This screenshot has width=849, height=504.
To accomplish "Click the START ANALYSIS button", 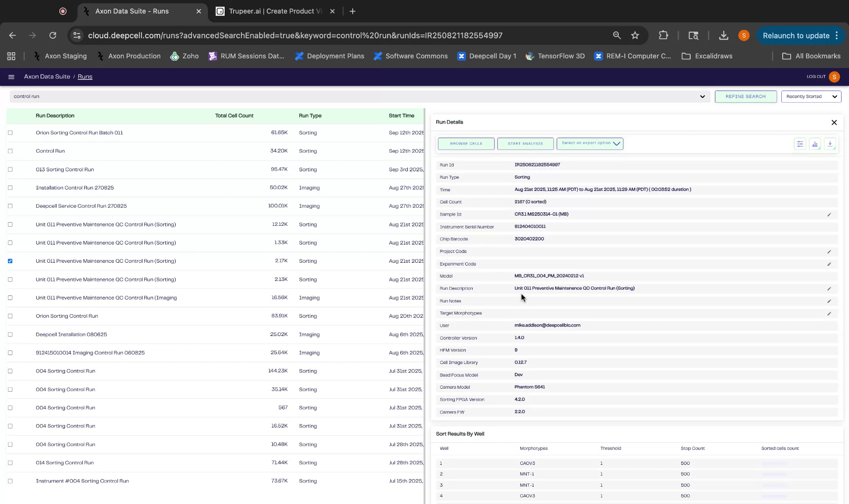I will click(x=525, y=144).
